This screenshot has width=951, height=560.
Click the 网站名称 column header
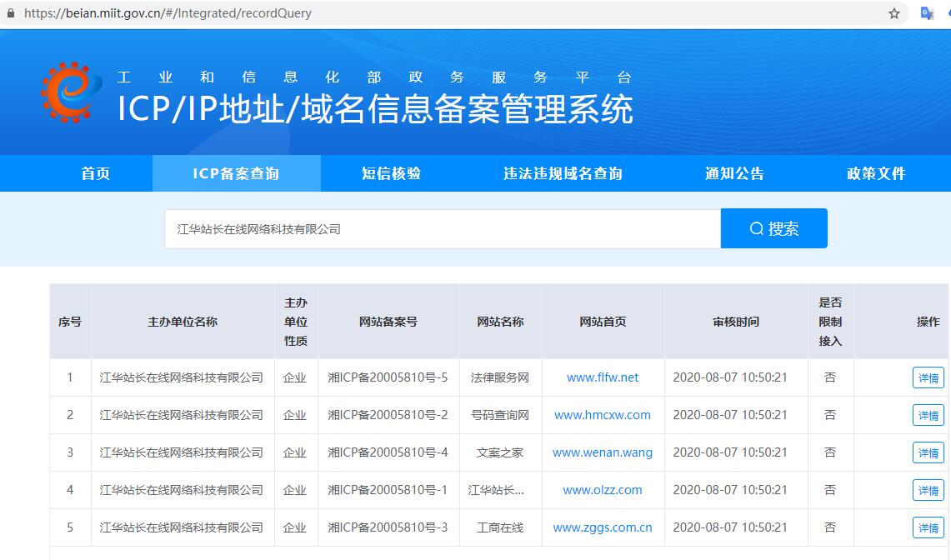click(500, 322)
